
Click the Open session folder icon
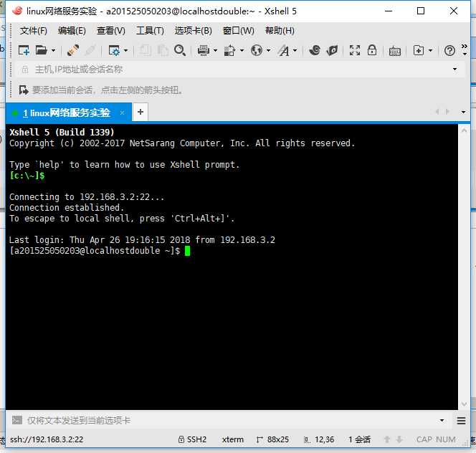click(42, 50)
